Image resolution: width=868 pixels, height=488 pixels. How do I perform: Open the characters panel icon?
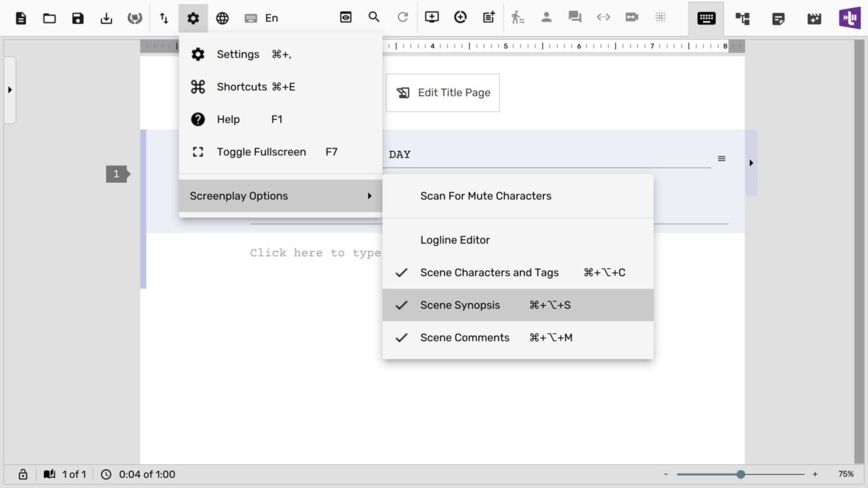547,17
